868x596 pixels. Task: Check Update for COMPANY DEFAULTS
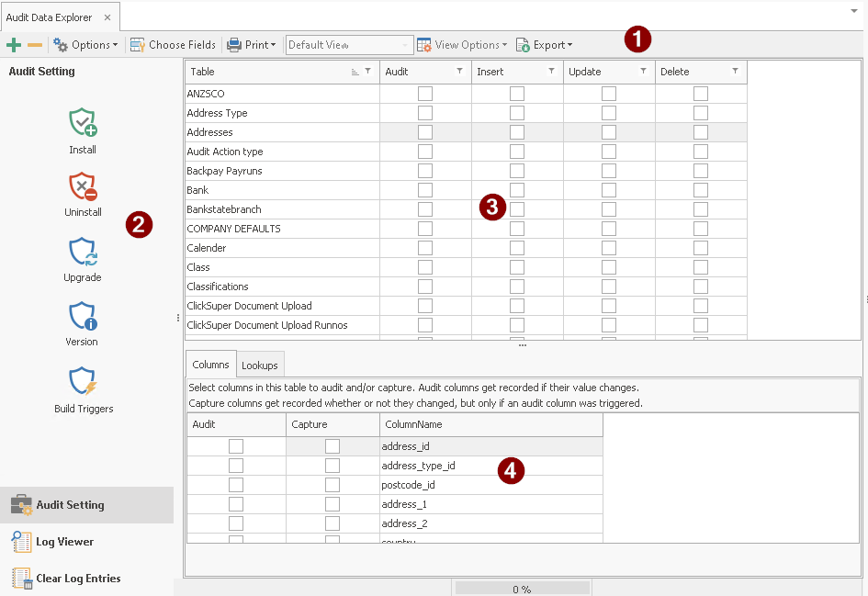coord(609,229)
